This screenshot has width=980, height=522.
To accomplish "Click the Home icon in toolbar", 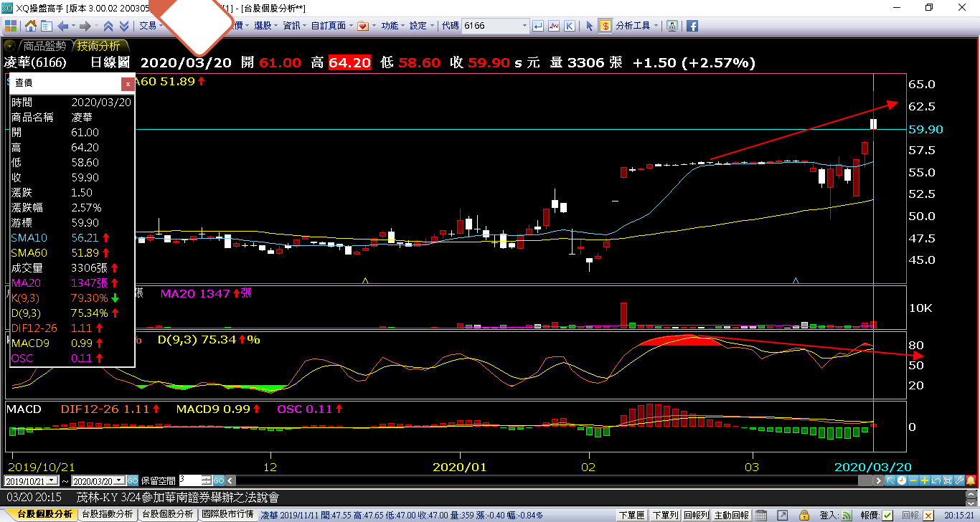I will point(31,26).
